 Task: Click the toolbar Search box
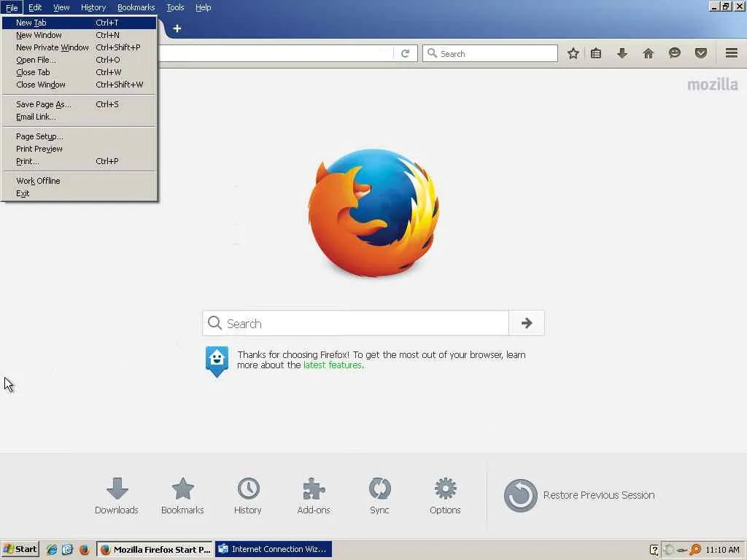click(490, 53)
